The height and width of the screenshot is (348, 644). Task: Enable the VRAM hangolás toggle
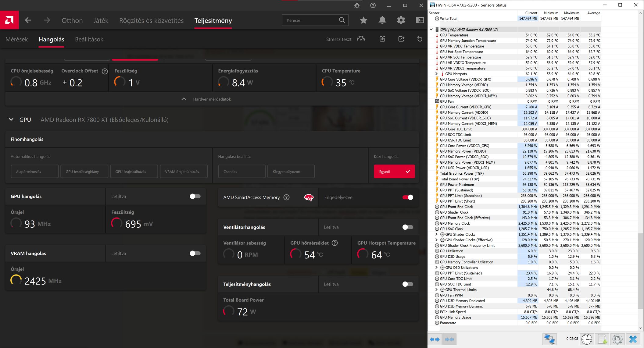click(195, 253)
